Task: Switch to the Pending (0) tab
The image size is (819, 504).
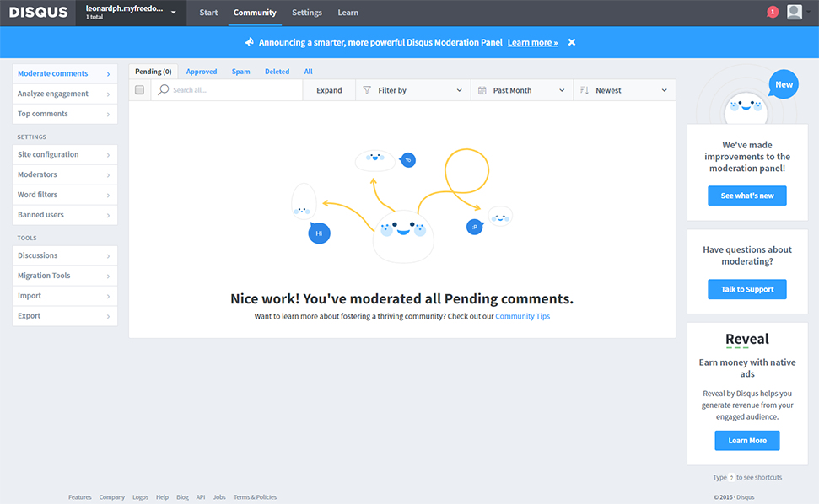Action: tap(153, 72)
